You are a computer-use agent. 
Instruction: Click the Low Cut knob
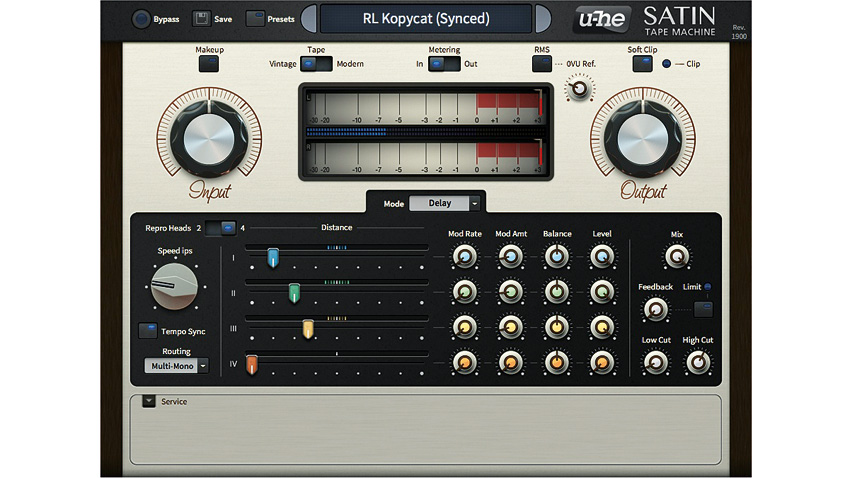pyautogui.click(x=655, y=363)
